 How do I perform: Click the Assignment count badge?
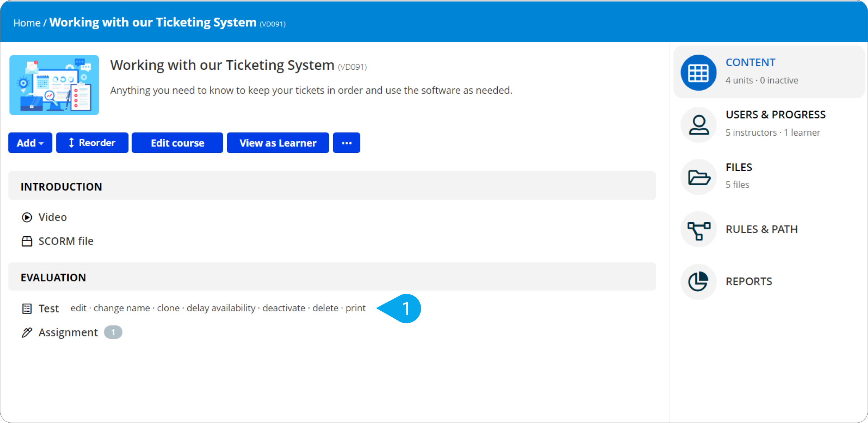coord(113,332)
